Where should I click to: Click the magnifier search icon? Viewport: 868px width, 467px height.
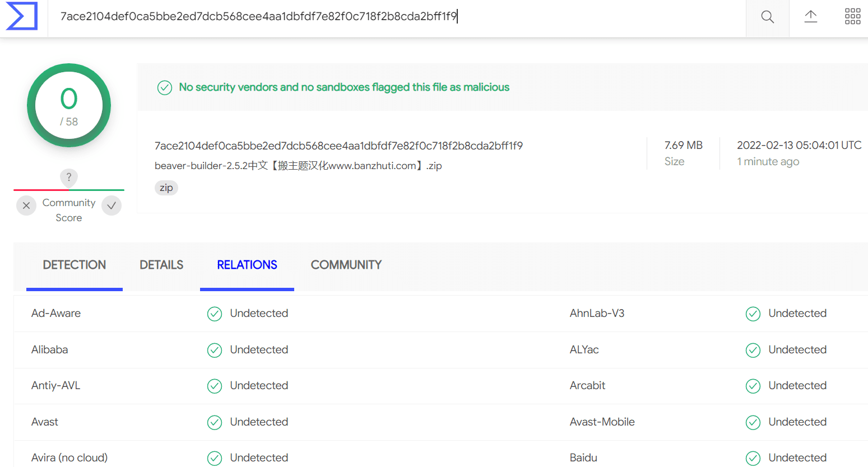point(767,17)
